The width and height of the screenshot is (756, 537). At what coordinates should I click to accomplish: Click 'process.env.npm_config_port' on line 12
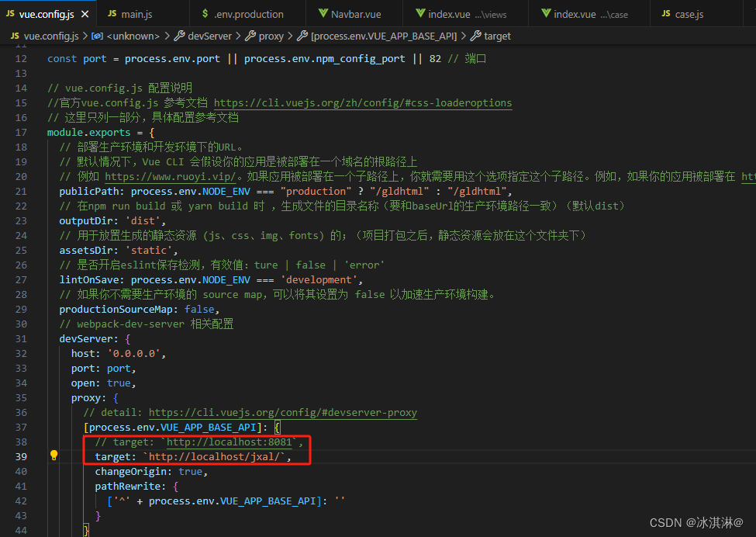point(324,59)
